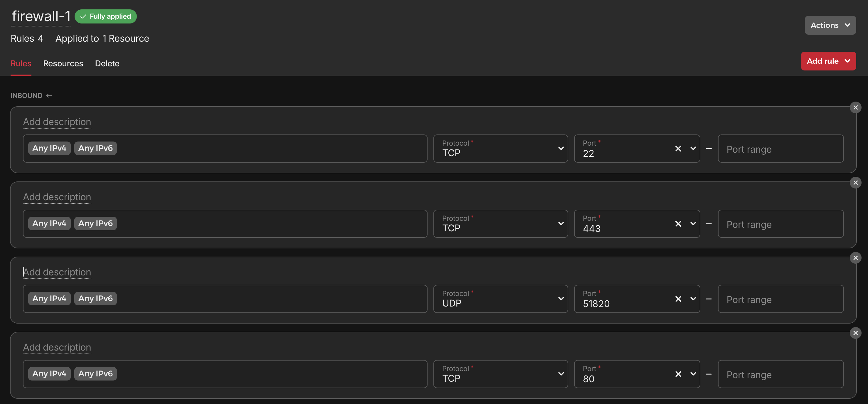Open port dropdown chevron for port 443
This screenshot has width=868, height=404.
coord(693,224)
